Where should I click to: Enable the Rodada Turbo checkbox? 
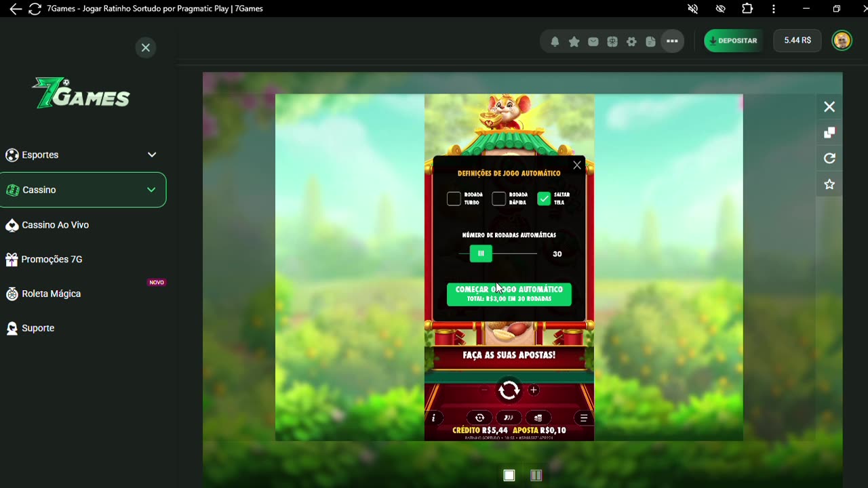point(454,199)
